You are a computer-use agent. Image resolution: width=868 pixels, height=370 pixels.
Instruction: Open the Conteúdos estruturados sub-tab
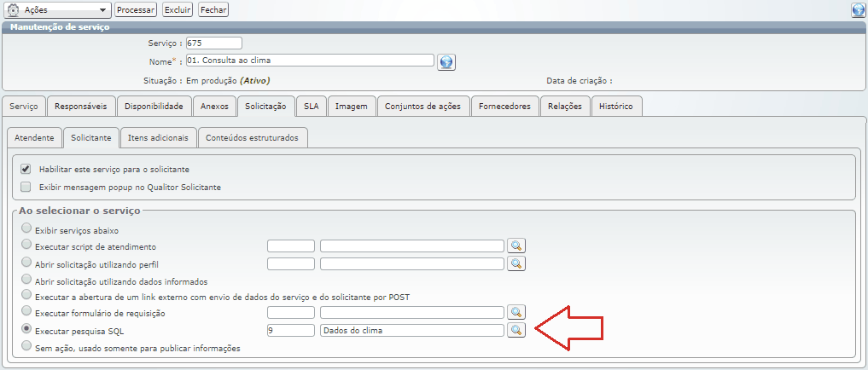pyautogui.click(x=253, y=137)
